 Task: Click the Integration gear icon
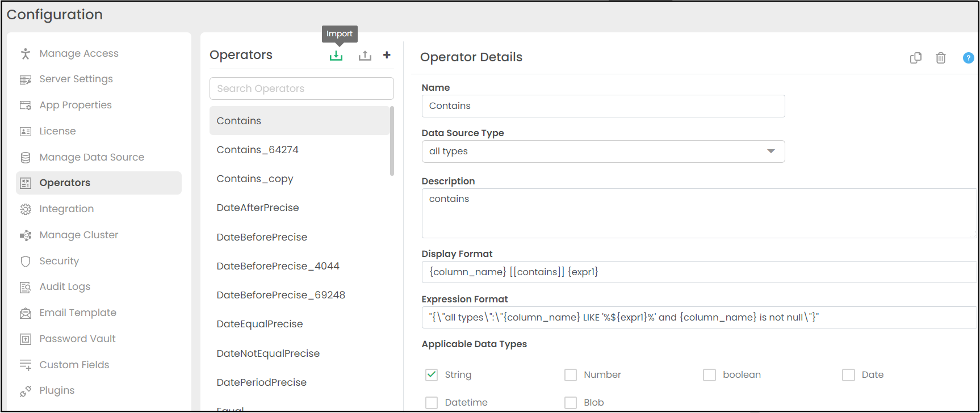(x=26, y=209)
